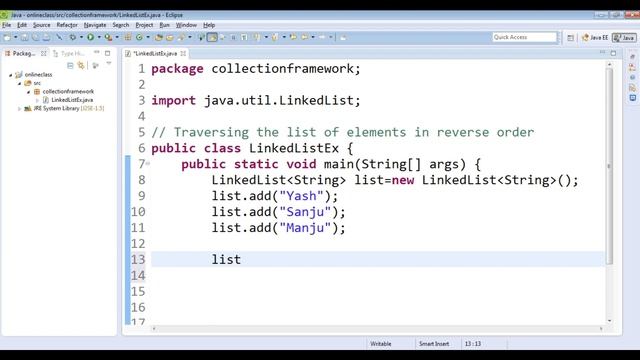Click the Open Perspective icon
The height and width of the screenshot is (360, 640).
571,38
